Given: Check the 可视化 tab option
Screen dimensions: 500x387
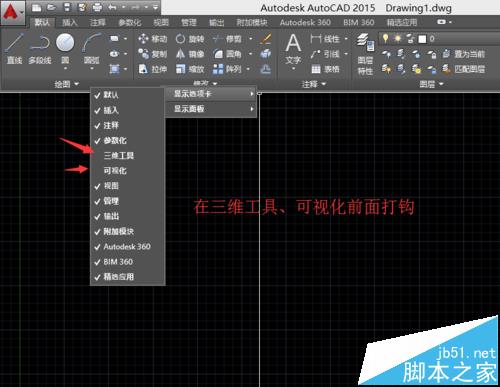Looking at the screenshot, I should (128, 171).
